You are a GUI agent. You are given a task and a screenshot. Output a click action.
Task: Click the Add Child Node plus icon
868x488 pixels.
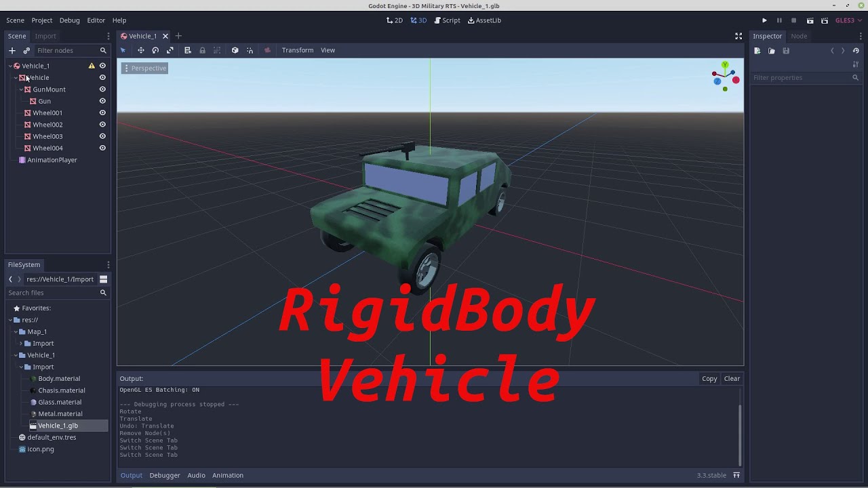(12, 50)
